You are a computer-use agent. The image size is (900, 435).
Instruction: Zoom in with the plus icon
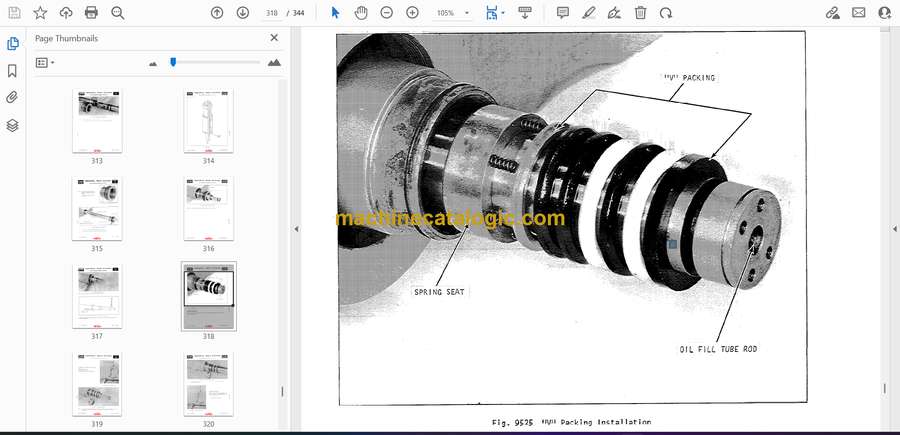(x=412, y=12)
